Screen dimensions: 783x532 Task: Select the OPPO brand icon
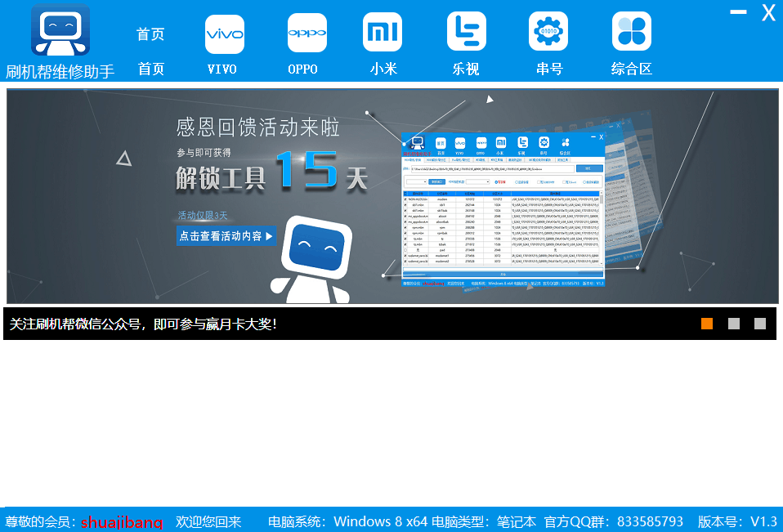(x=307, y=33)
